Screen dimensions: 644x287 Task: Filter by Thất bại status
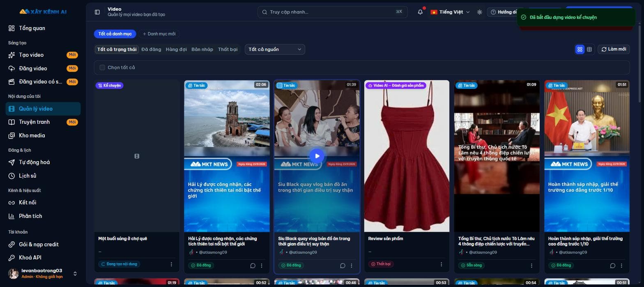(x=228, y=49)
